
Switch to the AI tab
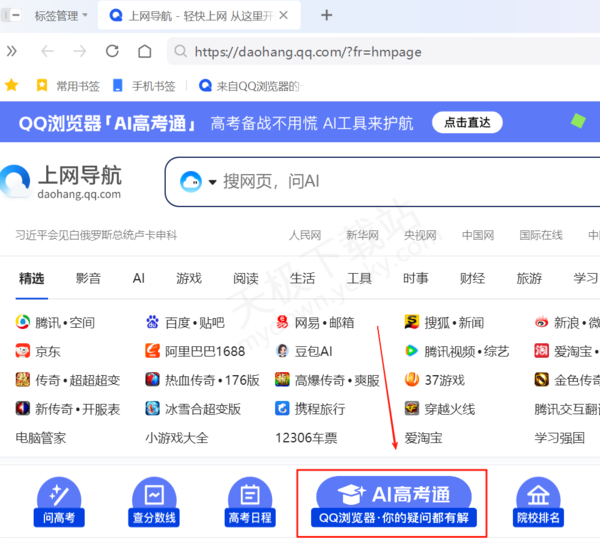click(139, 278)
